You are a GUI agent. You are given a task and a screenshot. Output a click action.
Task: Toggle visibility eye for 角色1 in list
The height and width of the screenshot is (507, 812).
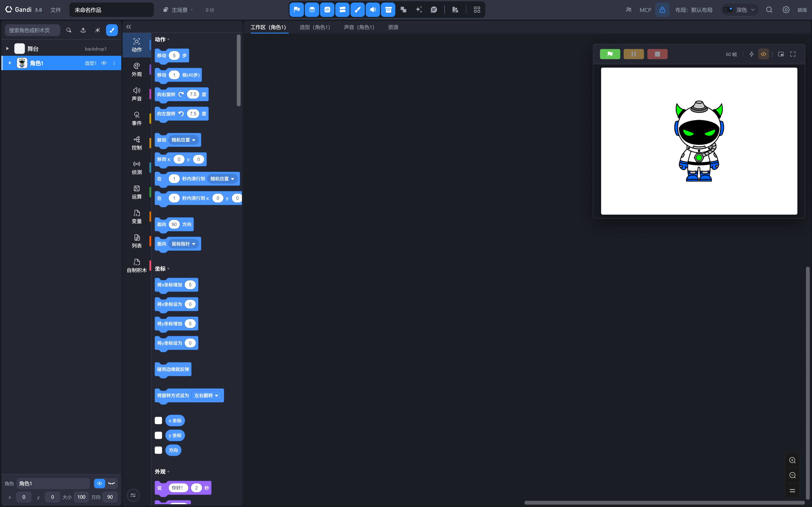104,63
